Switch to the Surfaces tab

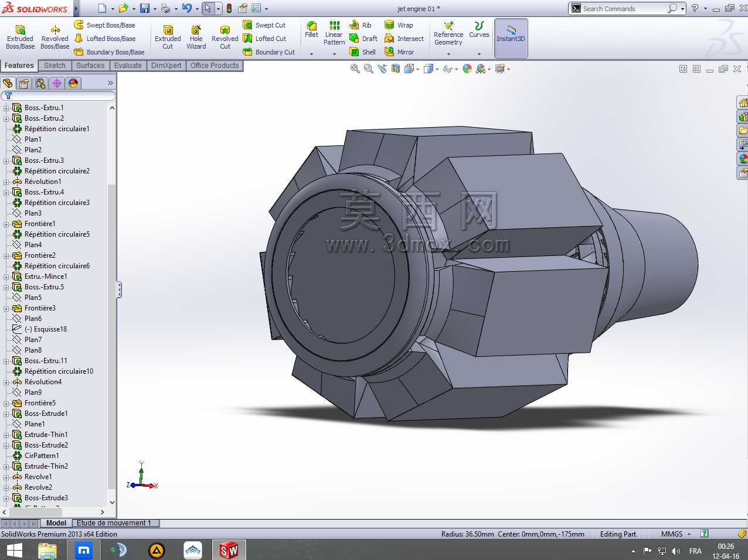pos(90,66)
